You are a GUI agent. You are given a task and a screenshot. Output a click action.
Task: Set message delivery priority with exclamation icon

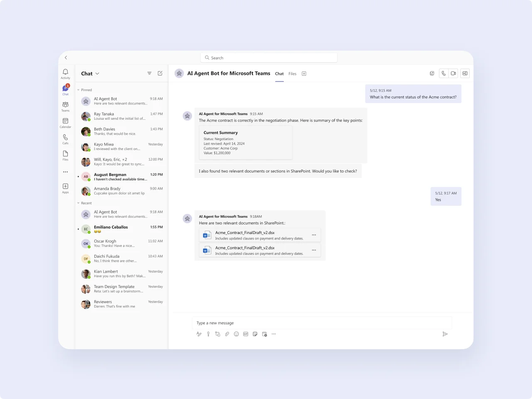[208, 334]
